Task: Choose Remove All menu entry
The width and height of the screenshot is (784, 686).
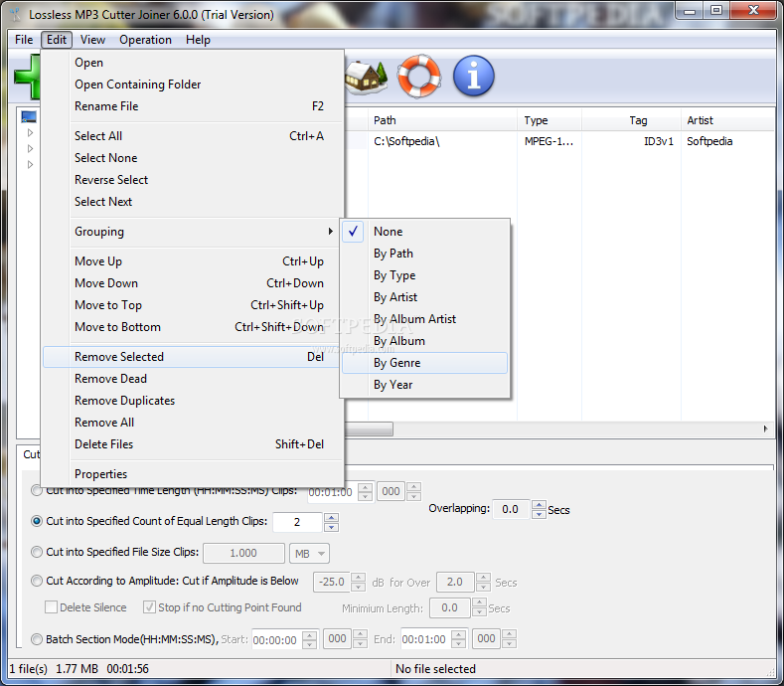Action: click(x=193, y=423)
